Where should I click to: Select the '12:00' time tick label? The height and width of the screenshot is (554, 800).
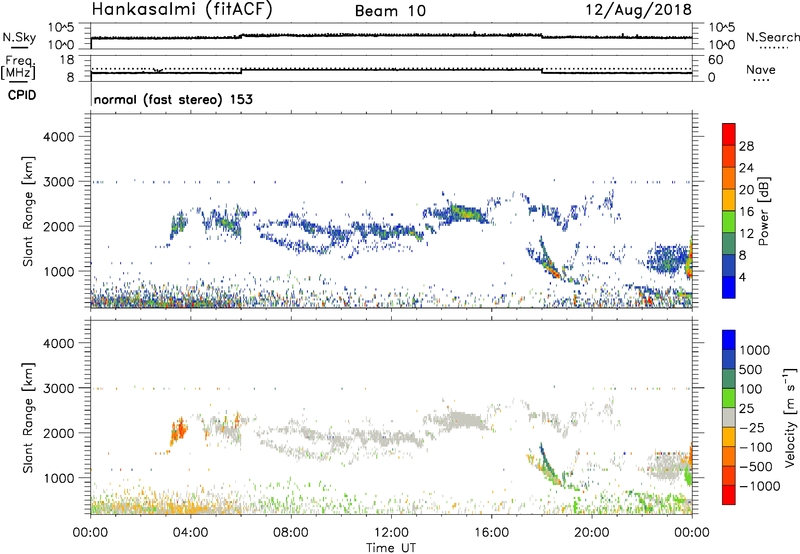[391, 533]
